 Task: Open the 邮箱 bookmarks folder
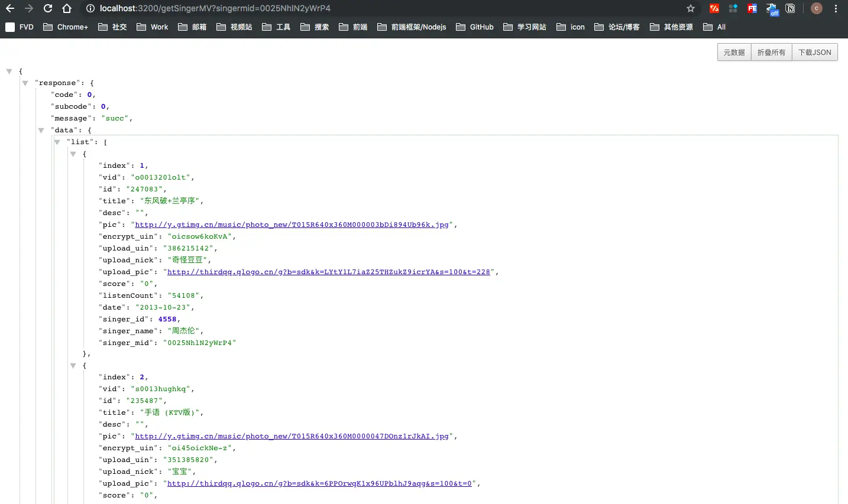coord(192,27)
